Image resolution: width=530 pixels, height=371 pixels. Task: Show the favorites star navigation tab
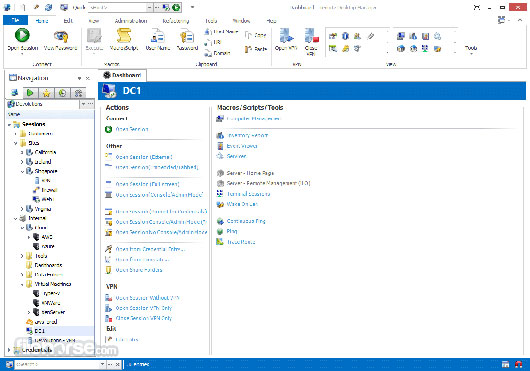click(x=46, y=93)
